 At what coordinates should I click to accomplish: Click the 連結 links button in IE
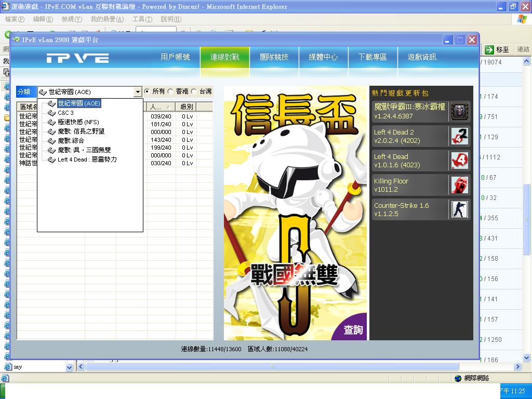click(523, 49)
